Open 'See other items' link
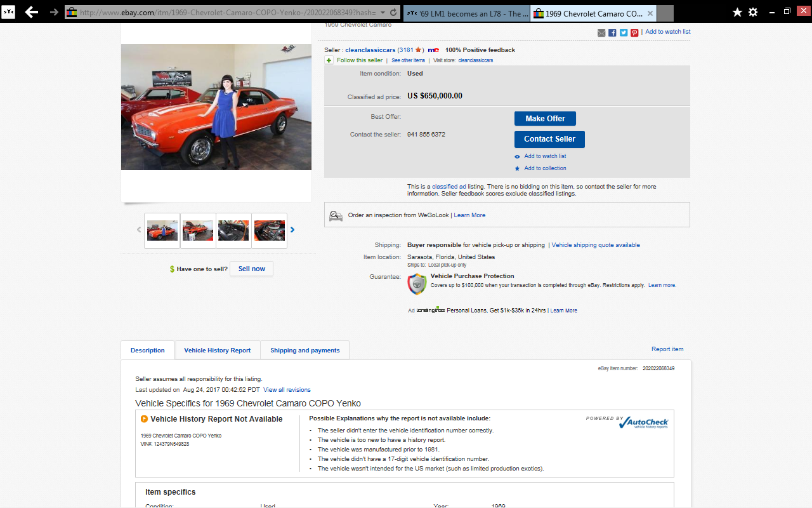This screenshot has height=508, width=812. [x=408, y=60]
